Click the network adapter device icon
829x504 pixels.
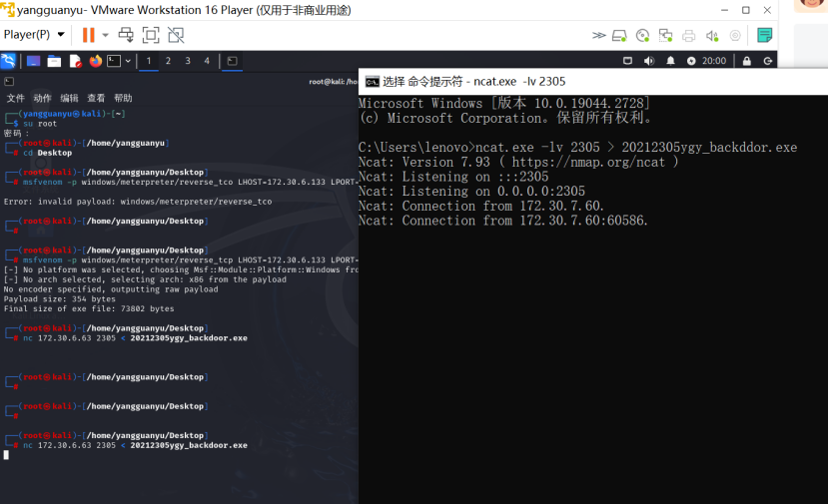pos(665,36)
